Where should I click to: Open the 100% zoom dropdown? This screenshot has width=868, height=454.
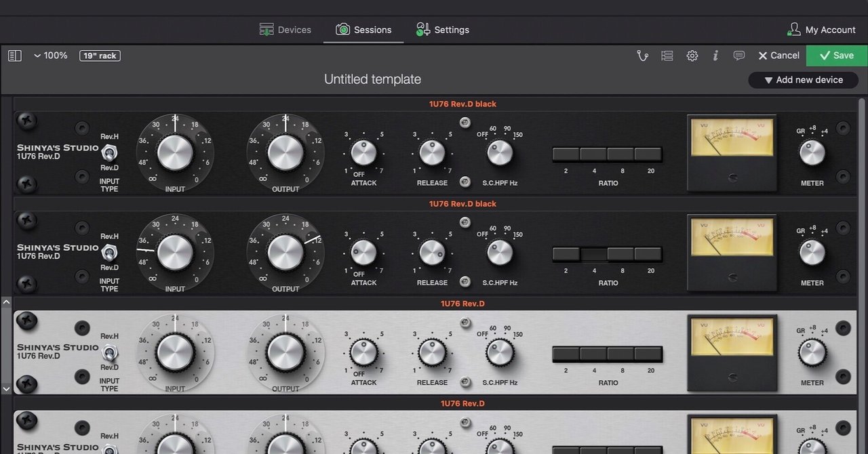click(x=50, y=56)
